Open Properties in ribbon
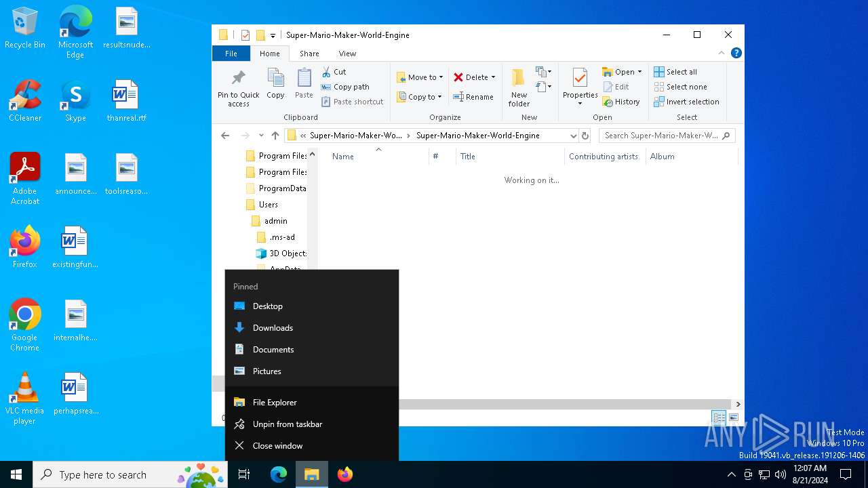868x488 pixels. (580, 86)
